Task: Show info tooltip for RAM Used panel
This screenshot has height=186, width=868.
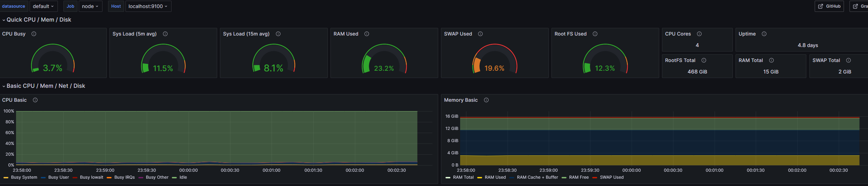Action: [367, 34]
